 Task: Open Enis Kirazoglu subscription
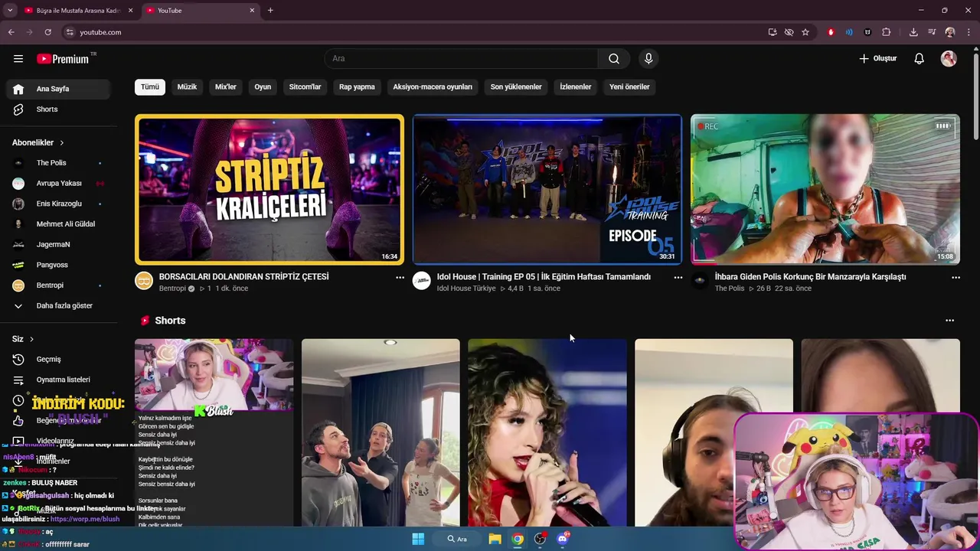[58, 204]
